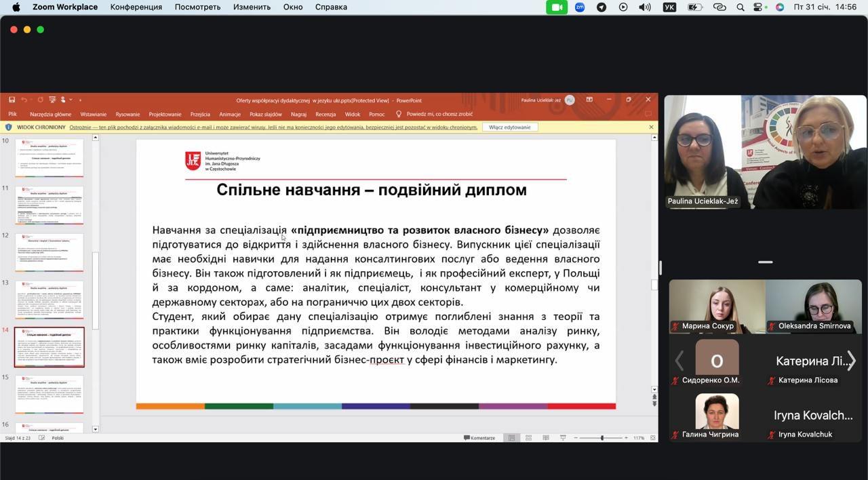This screenshot has height=480, width=868.
Task: Switch to Normal view icon in status bar
Action: click(x=511, y=438)
